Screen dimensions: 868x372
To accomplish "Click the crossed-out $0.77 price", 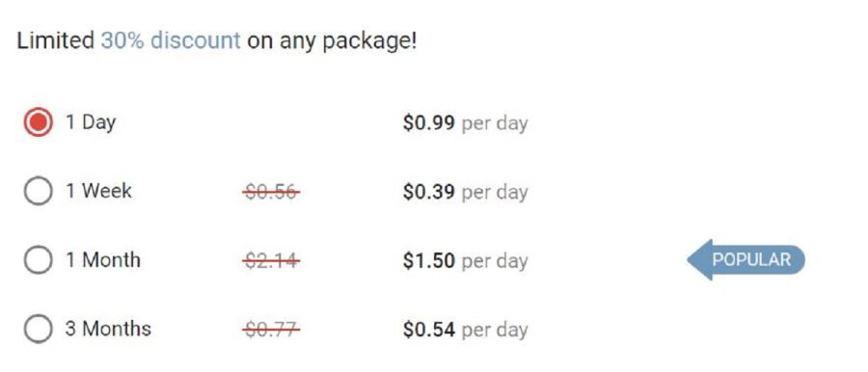I will [271, 330].
